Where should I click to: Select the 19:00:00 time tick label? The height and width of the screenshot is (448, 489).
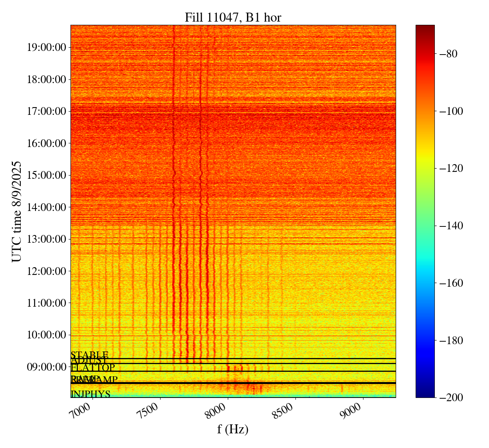46,47
